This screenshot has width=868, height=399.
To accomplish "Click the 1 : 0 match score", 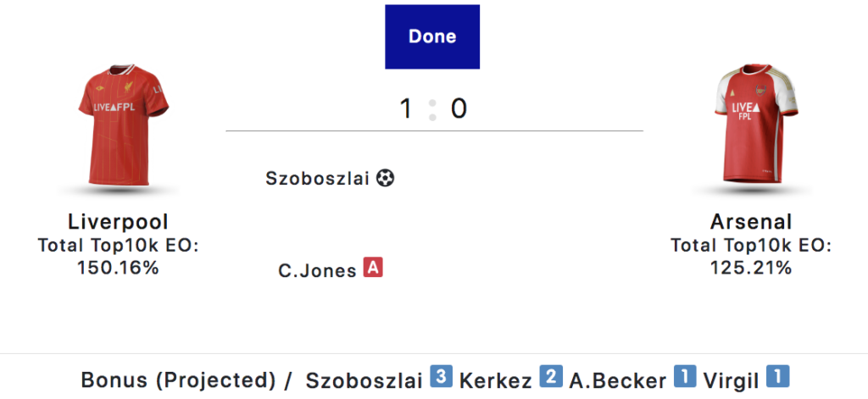I will tap(433, 108).
